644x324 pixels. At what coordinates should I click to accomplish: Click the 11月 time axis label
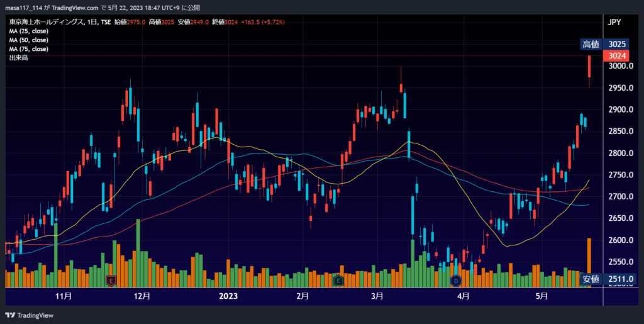pyautogui.click(x=64, y=296)
